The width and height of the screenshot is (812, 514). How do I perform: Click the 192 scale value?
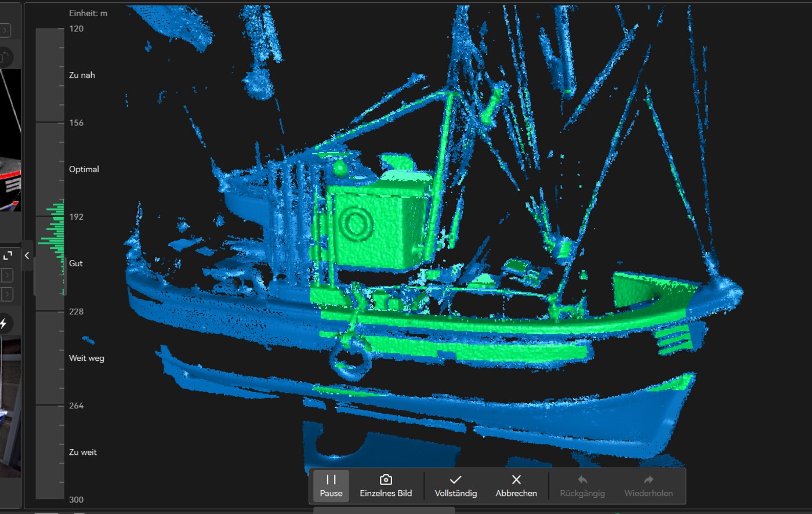(x=76, y=216)
